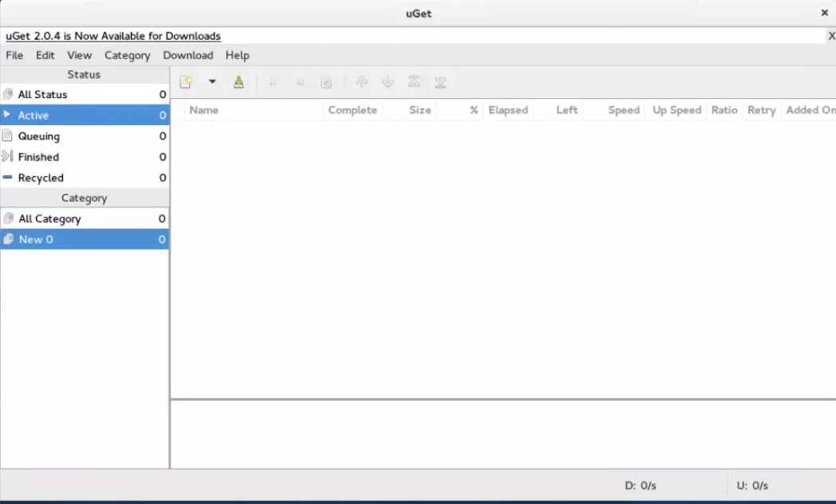Screen dimensions: 836x504
Task: Click the Up Speed column header
Action: point(676,110)
